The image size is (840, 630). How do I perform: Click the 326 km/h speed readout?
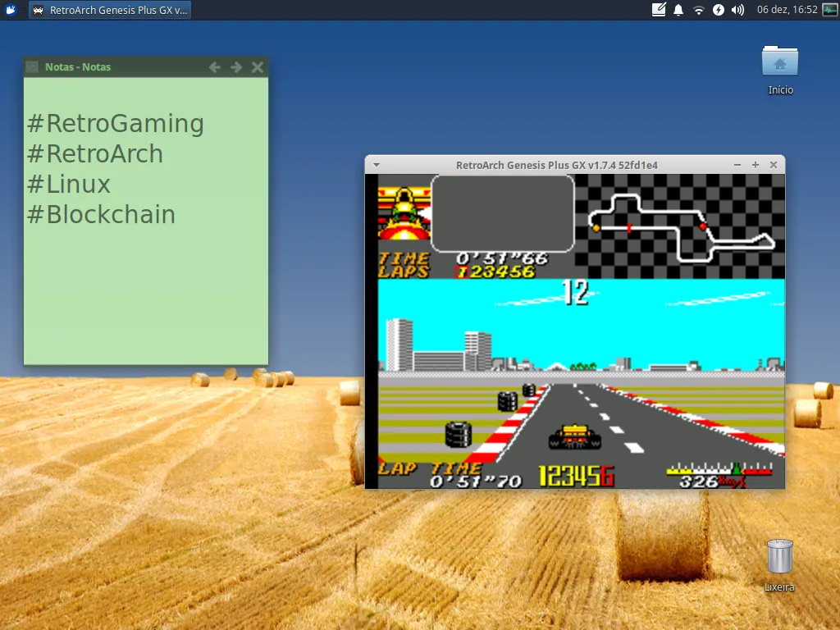(x=712, y=482)
